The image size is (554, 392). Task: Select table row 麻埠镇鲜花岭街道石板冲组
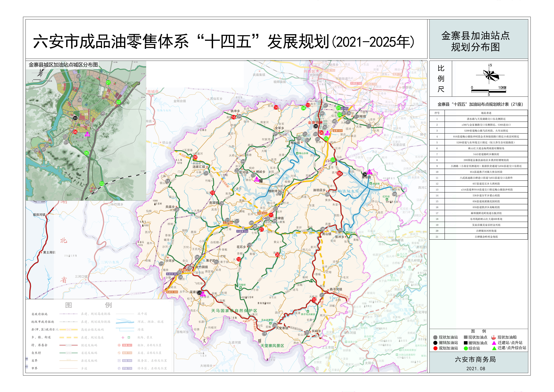[479, 213]
